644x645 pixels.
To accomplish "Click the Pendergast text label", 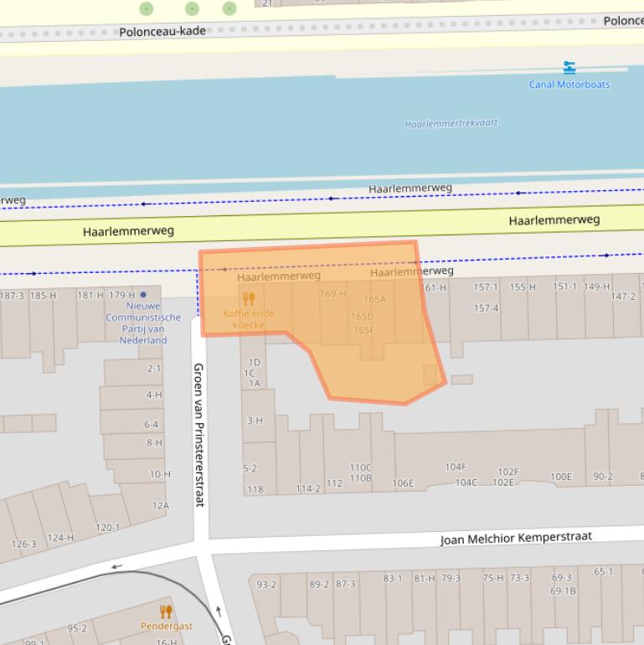I will tap(166, 626).
